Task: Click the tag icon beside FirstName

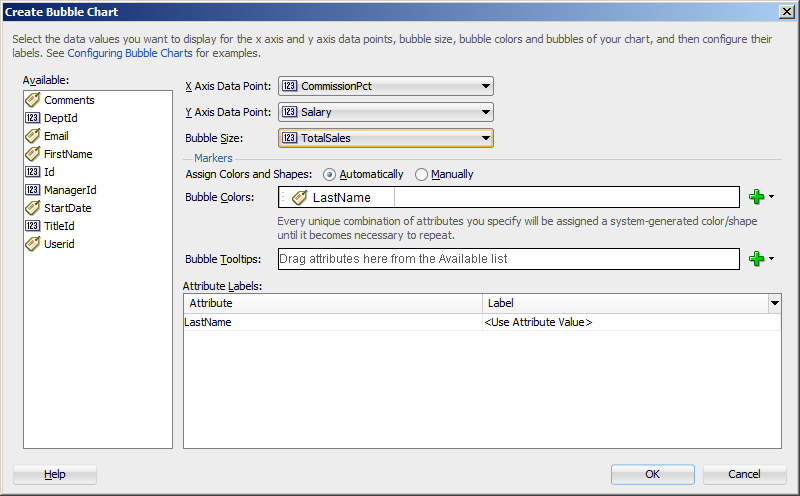Action: [x=33, y=154]
